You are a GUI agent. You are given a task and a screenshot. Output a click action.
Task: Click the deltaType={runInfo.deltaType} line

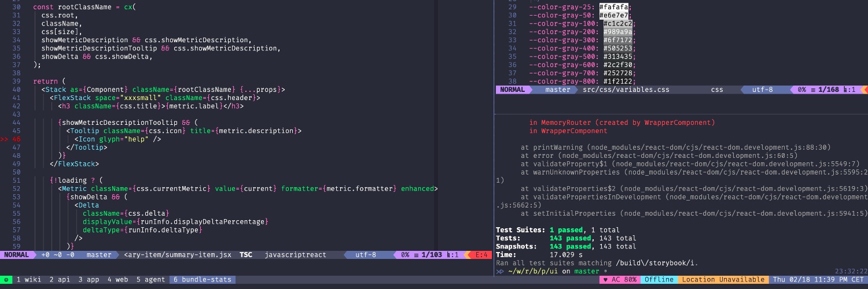tap(142, 230)
